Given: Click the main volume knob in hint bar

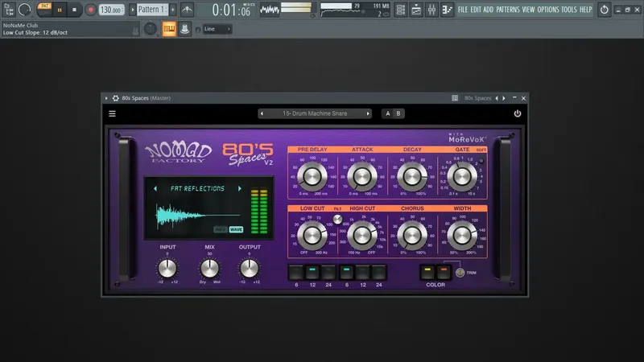Looking at the screenshot, I should click(151, 29).
